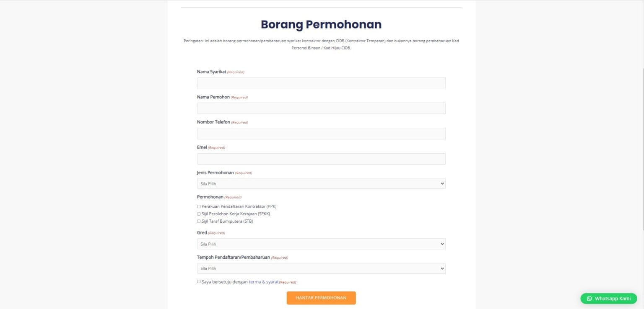Check Sijil Perolehan Kerja Kerajaan (SPKK)
This screenshot has height=309, width=644.
tap(199, 214)
